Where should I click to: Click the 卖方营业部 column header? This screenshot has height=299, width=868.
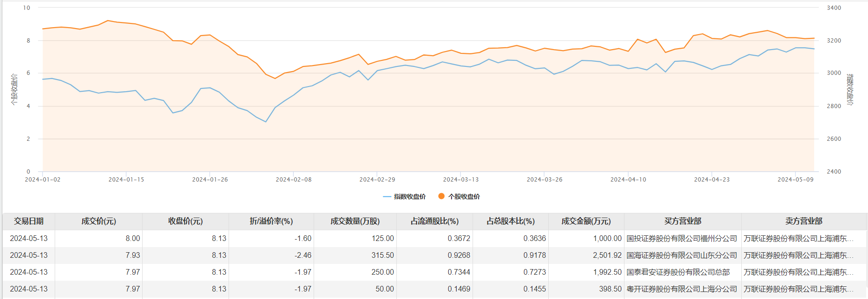coord(804,221)
